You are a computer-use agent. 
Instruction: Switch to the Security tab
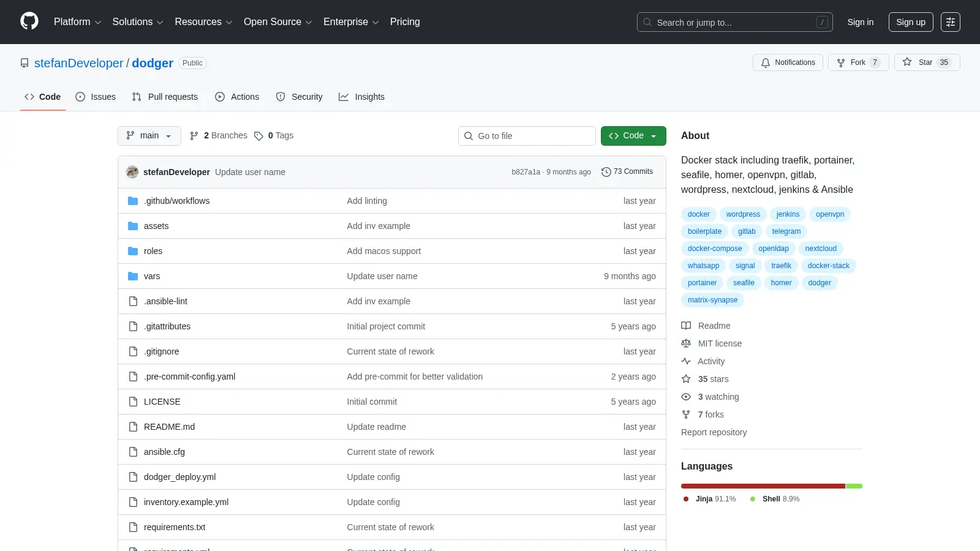(x=299, y=97)
